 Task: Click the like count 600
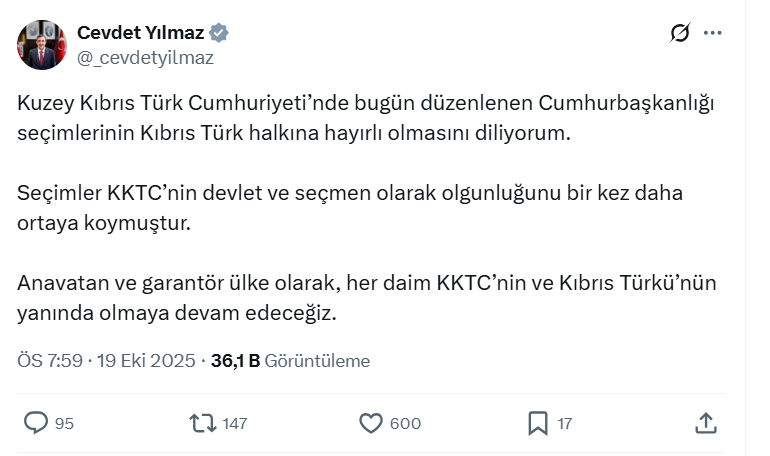tap(405, 424)
